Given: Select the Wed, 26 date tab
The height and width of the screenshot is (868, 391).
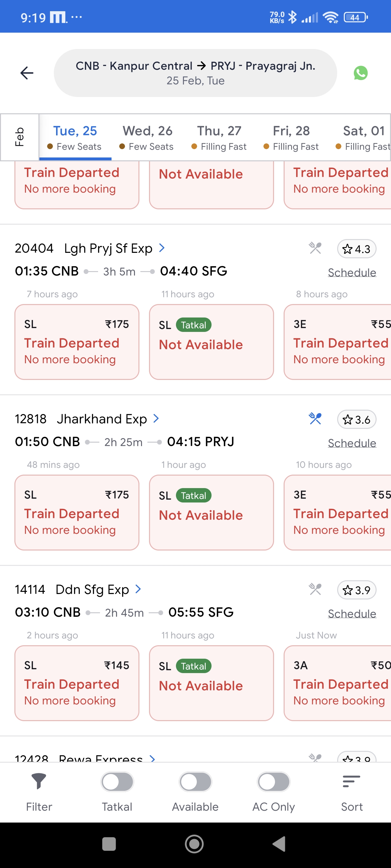Looking at the screenshot, I should click(147, 137).
